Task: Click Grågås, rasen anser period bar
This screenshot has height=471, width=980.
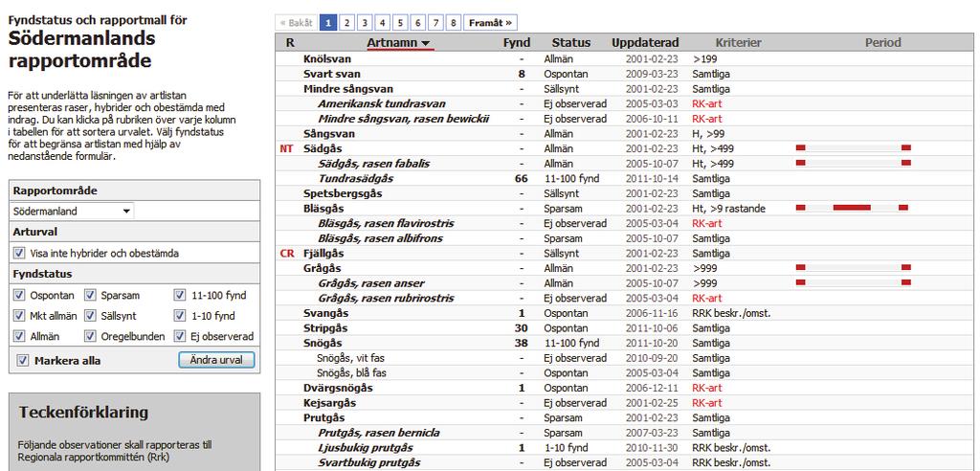Action: [x=853, y=282]
